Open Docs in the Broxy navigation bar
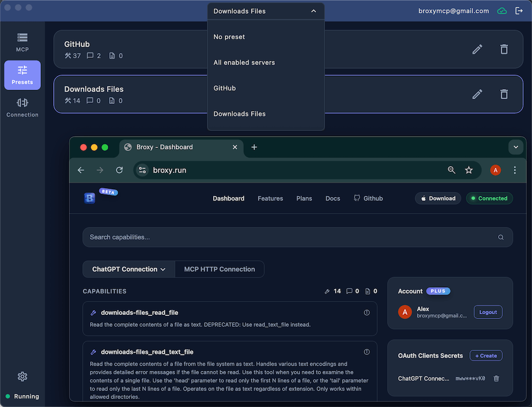This screenshot has width=532, height=407. pos(333,198)
